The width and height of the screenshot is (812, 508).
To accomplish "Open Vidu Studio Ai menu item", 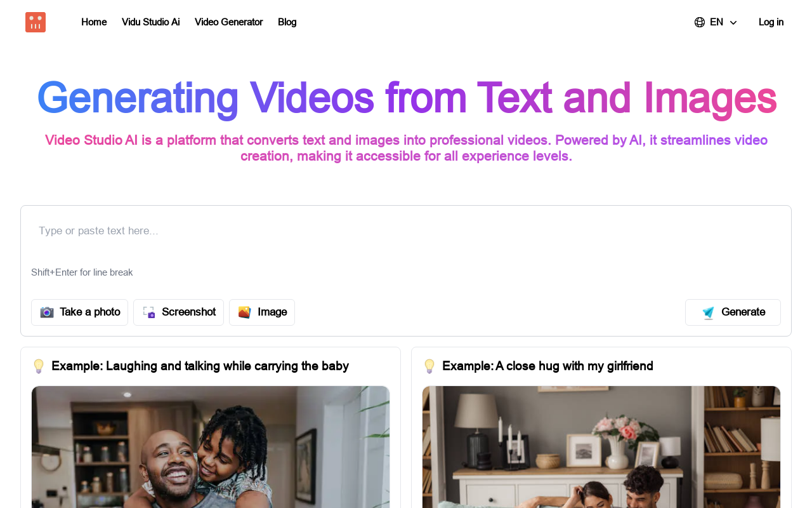I will tap(150, 22).
